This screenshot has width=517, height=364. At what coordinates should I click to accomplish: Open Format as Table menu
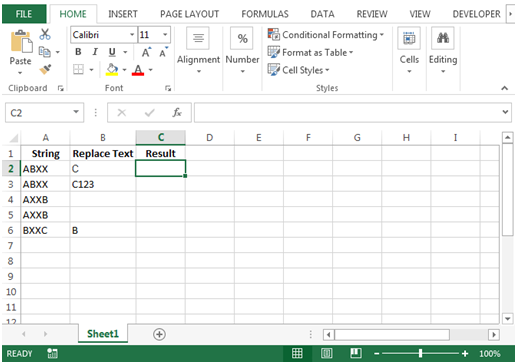(310, 52)
